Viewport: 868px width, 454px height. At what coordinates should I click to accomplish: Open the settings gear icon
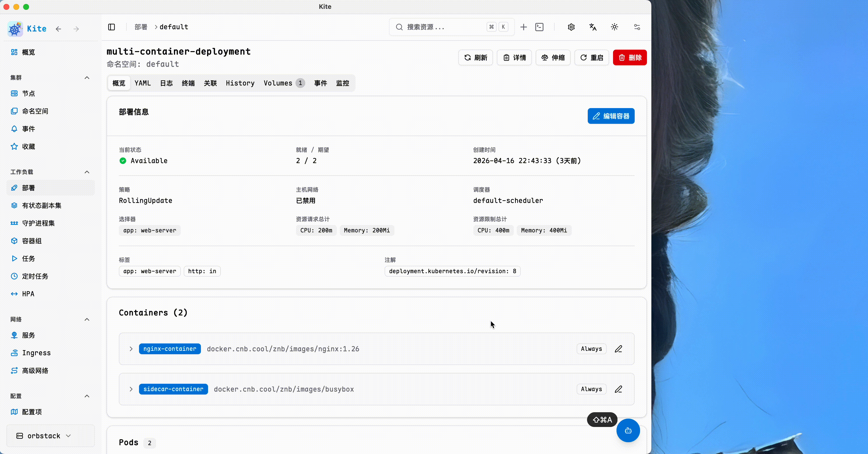[x=571, y=27]
